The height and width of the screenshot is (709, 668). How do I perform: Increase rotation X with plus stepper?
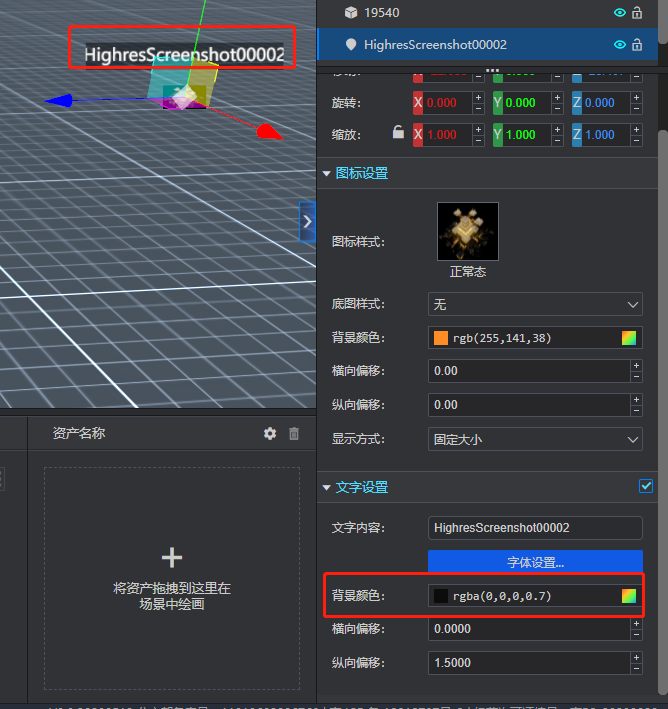pyautogui.click(x=478, y=97)
